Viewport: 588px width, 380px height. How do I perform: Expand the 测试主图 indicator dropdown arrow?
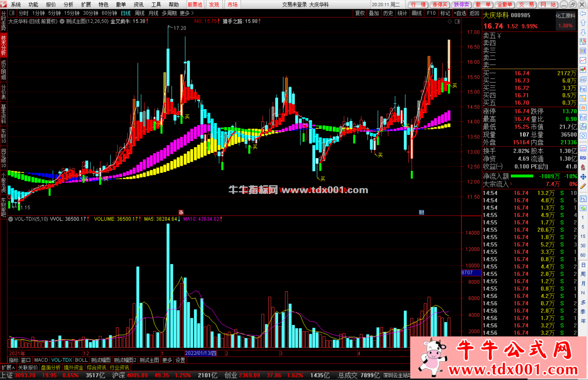point(62,21)
